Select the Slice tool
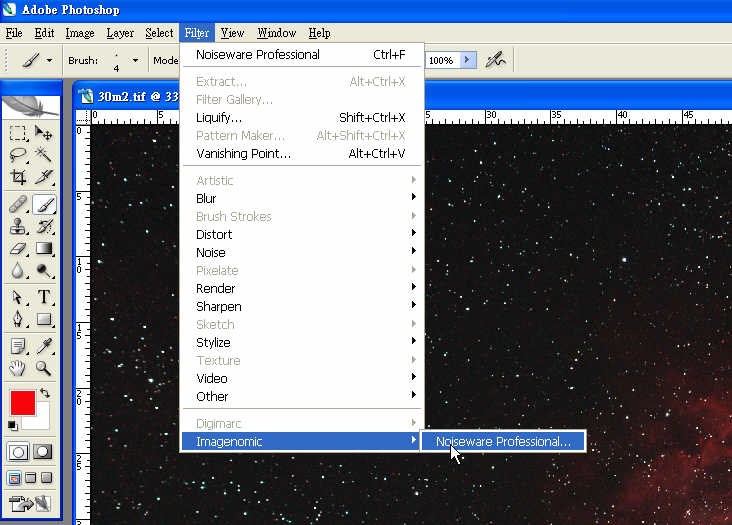Screen dimensions: 732x525 [x=43, y=177]
